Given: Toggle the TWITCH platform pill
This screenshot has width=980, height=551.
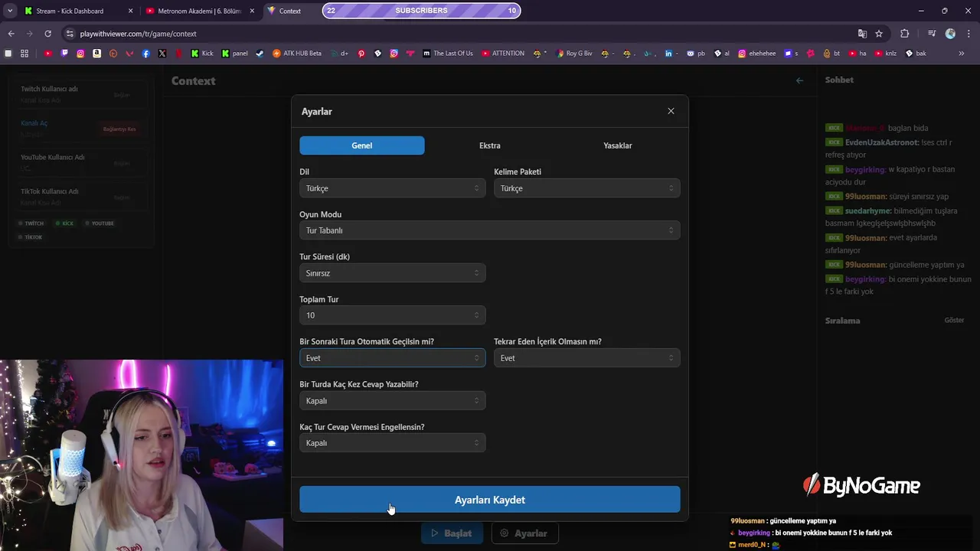Looking at the screenshot, I should click(x=31, y=223).
